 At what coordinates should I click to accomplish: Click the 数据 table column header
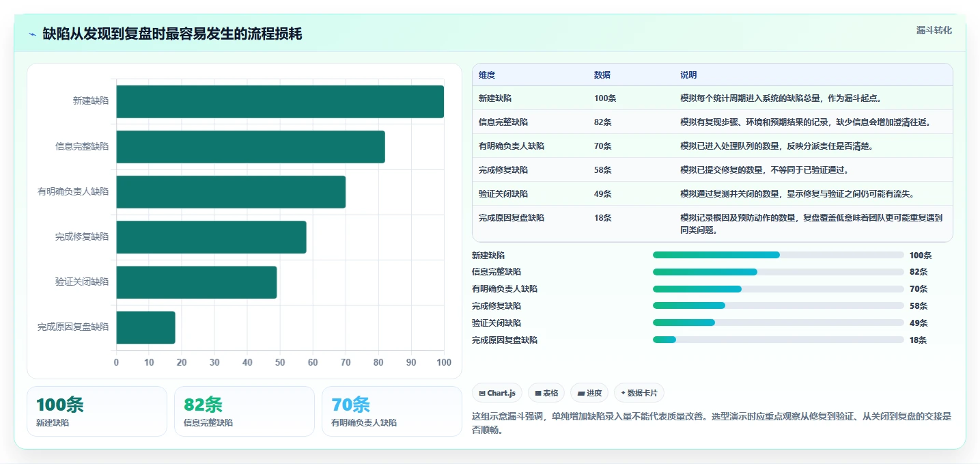pyautogui.click(x=602, y=74)
